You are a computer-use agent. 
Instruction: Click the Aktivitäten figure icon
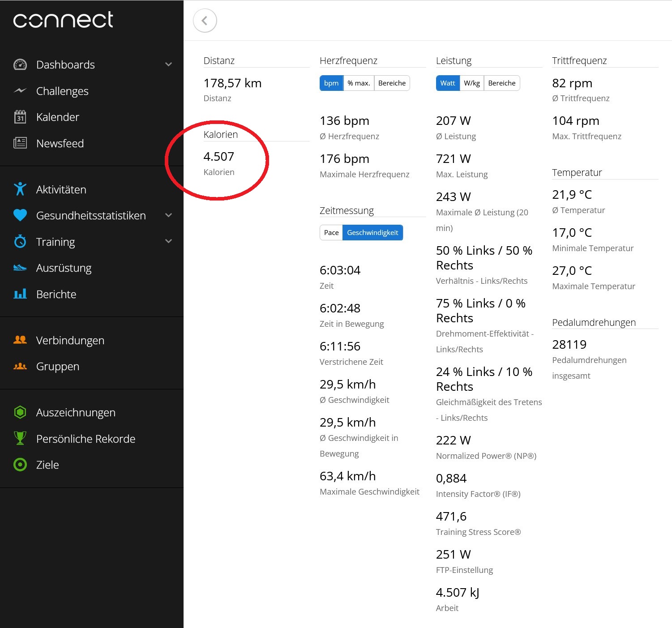20,189
